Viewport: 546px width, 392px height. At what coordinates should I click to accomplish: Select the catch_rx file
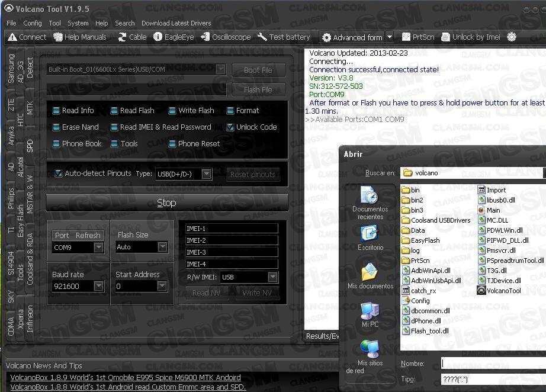419,291
